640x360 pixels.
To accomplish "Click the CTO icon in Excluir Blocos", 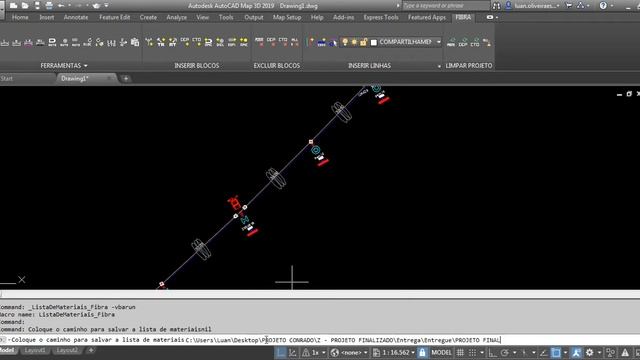I will 283,42.
